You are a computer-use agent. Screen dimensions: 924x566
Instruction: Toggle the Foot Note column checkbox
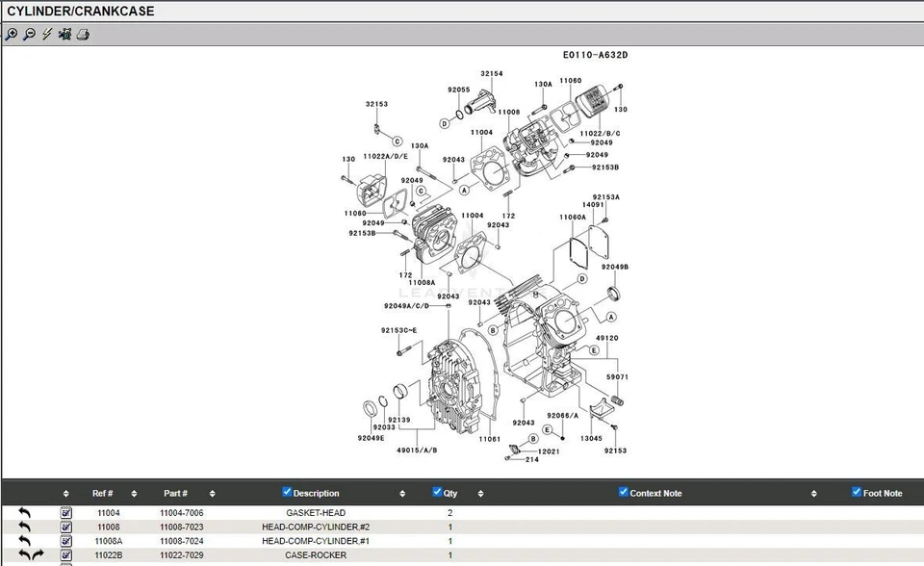856,492
